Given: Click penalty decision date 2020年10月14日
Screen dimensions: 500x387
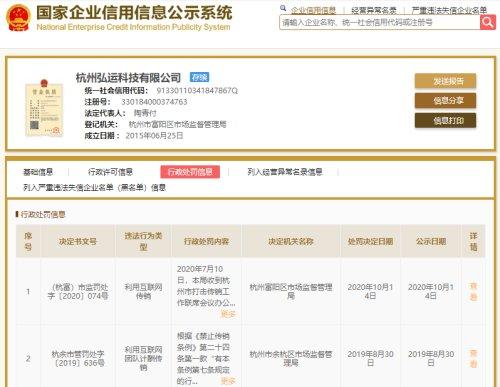Looking at the screenshot, I should click(370, 291).
